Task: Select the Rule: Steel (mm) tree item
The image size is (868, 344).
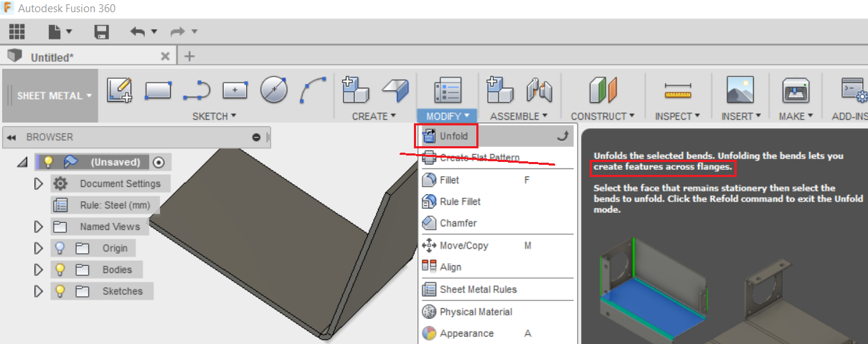Action: (115, 205)
